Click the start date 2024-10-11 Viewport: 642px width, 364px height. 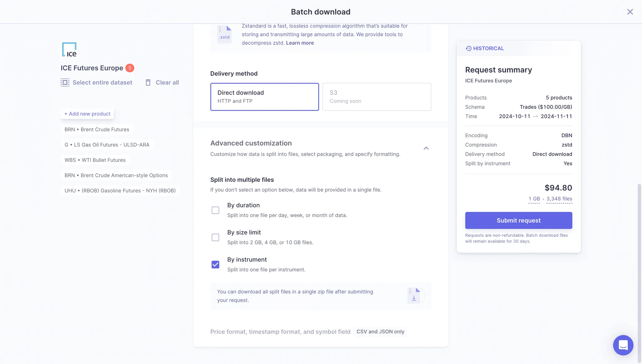click(x=514, y=116)
